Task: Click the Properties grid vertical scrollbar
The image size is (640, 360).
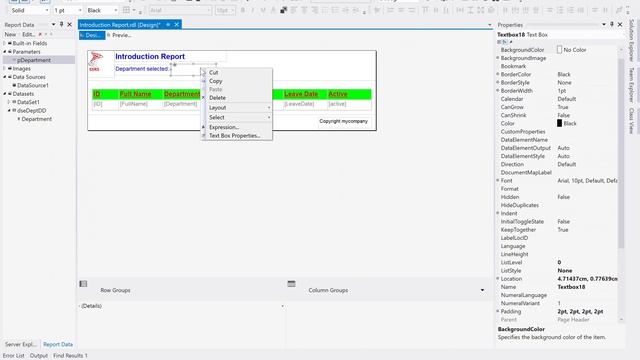Action: 621,153
